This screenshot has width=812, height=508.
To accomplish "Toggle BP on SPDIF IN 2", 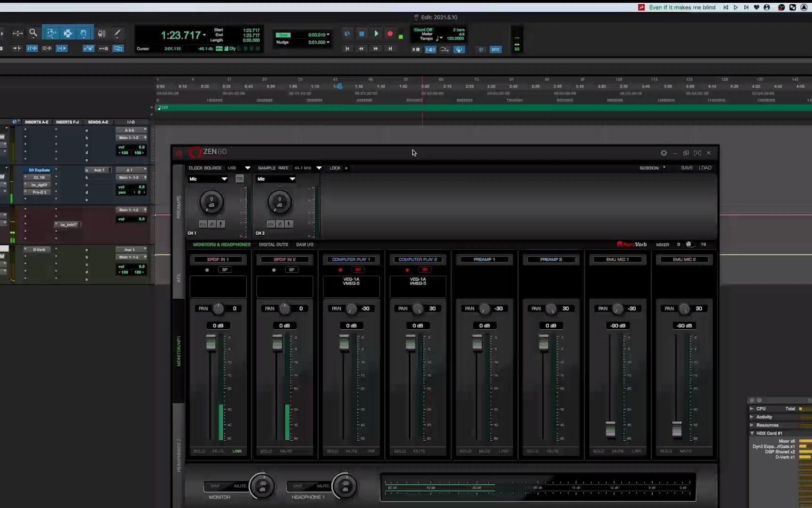I will coord(292,270).
